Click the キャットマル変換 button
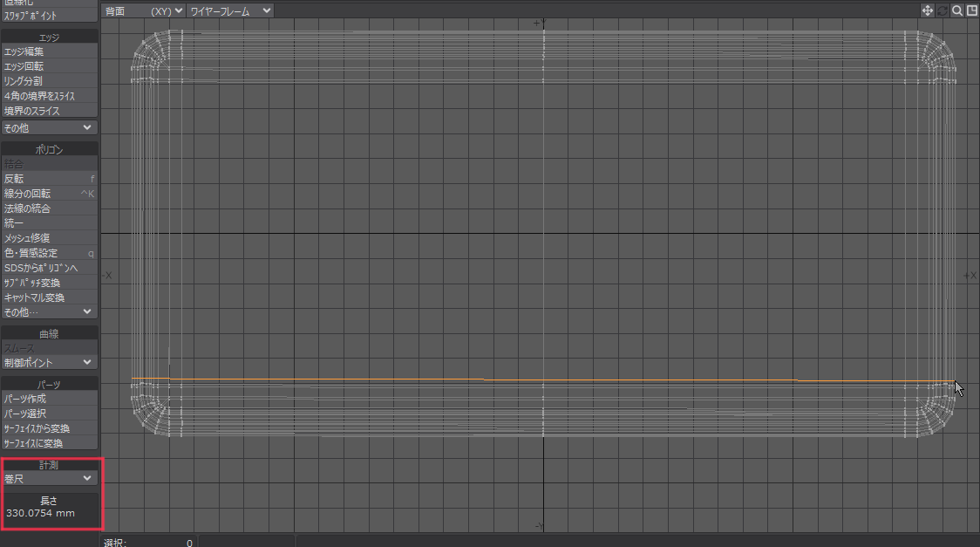 (50, 297)
